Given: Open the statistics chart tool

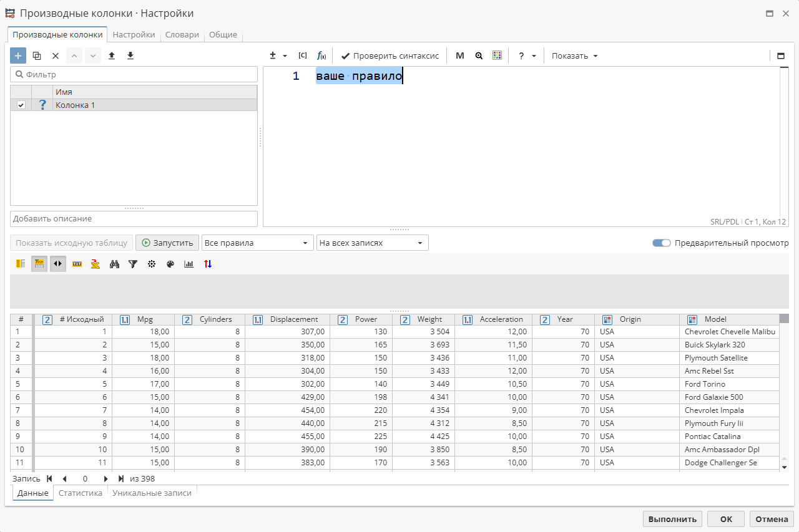Looking at the screenshot, I should click(189, 264).
